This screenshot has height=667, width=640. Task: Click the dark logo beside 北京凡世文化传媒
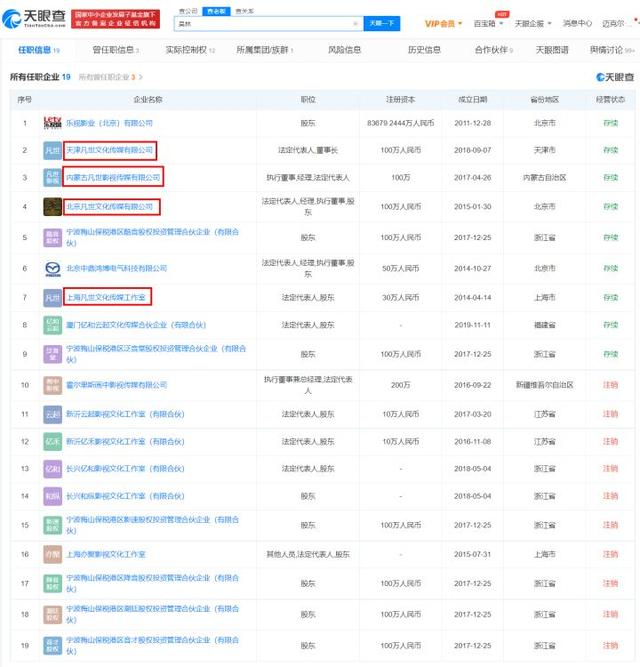point(52,207)
